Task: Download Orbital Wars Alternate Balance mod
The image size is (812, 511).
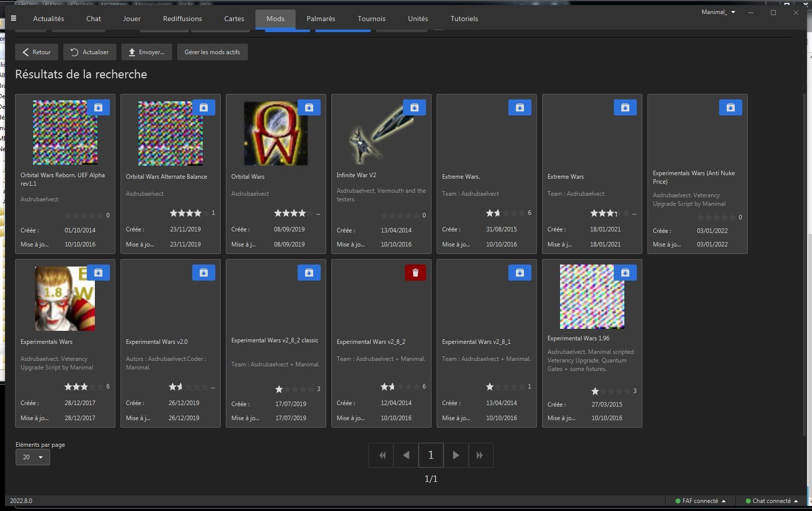Action: tap(204, 107)
